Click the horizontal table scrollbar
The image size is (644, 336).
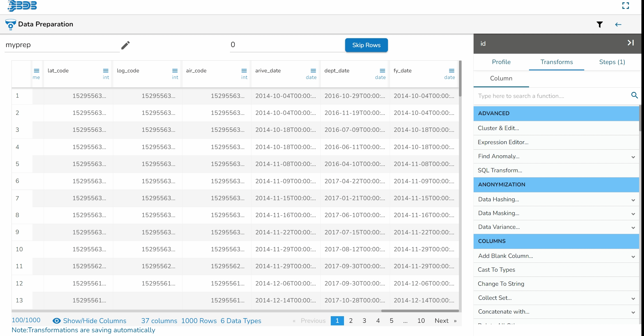pyautogui.click(x=420, y=311)
